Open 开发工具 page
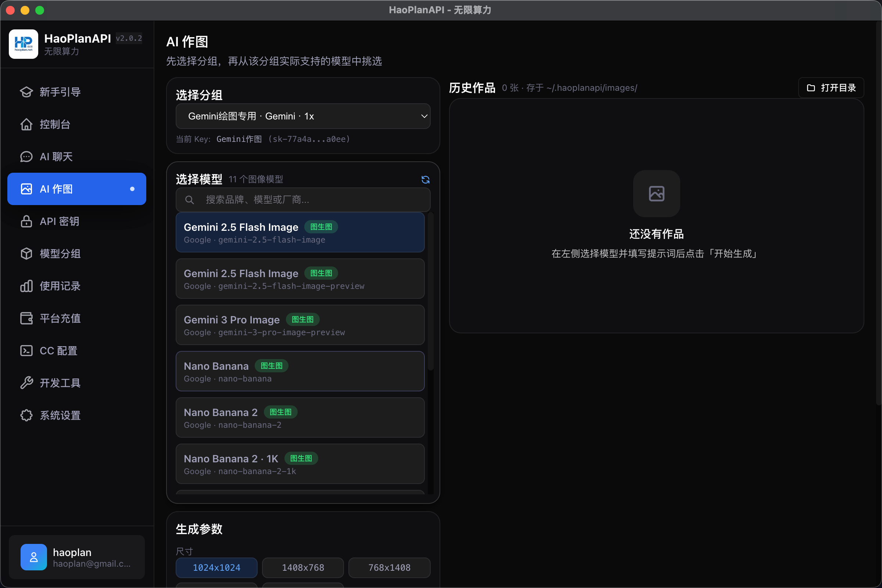 point(76,383)
